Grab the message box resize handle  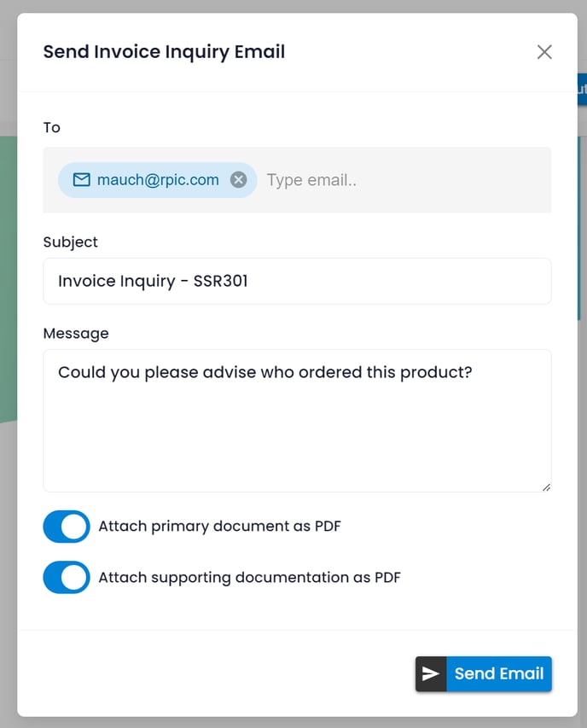point(546,487)
